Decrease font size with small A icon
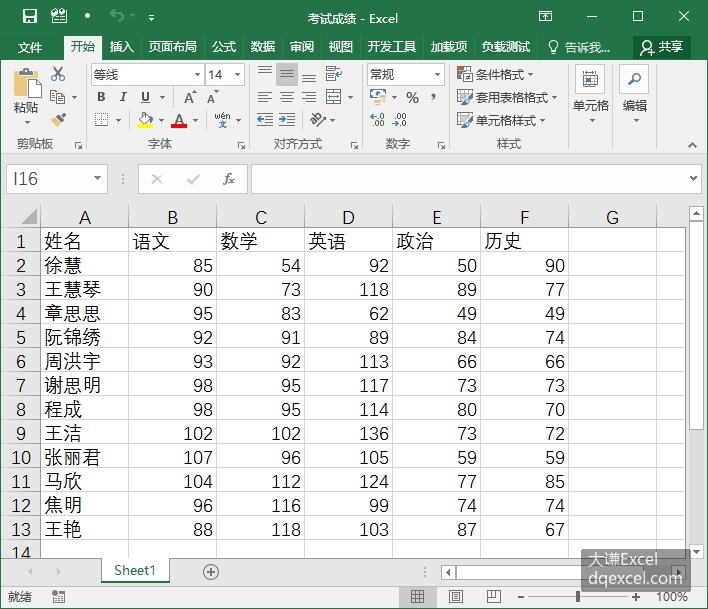The image size is (708, 609). tap(212, 97)
